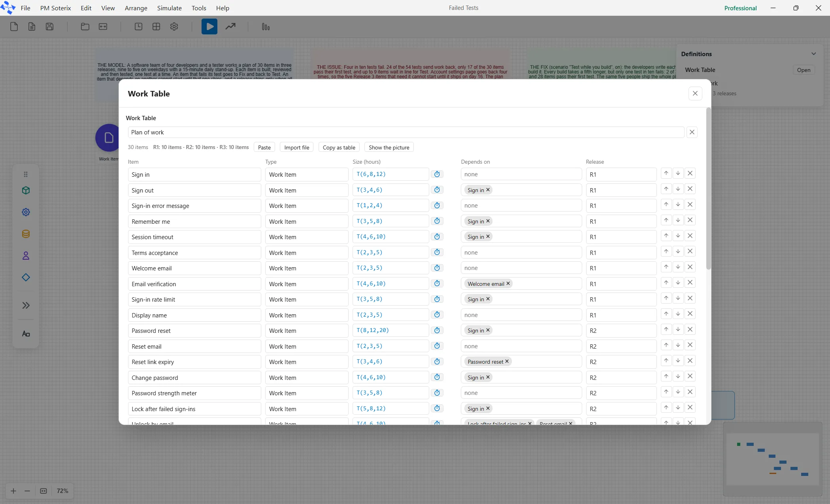Select the text label sidebar tool
Viewport: 830px width, 504px height.
click(x=26, y=334)
